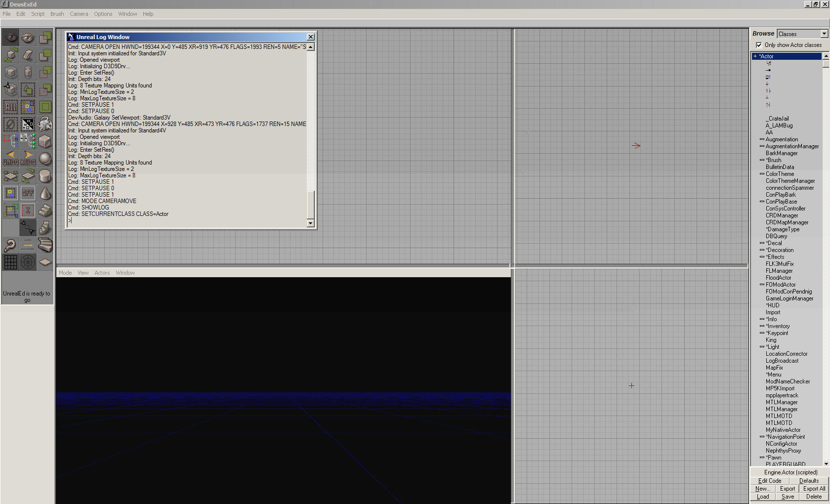Expand the Brush class node
Viewport: 830px width, 504px height.
point(762,160)
